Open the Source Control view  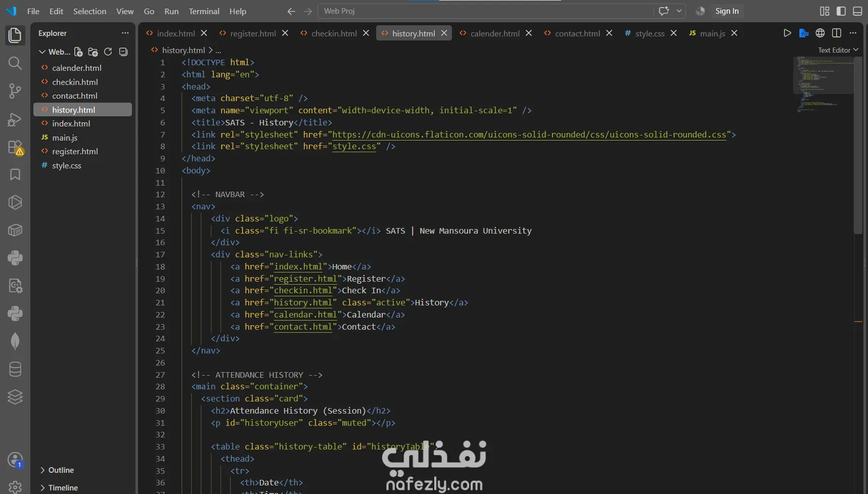click(15, 91)
